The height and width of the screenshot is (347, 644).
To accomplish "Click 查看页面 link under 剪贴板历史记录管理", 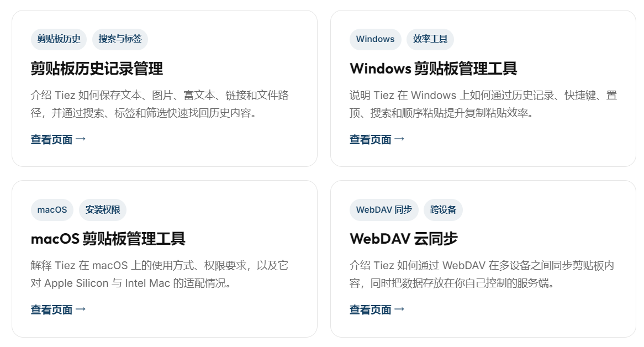I will [59, 140].
